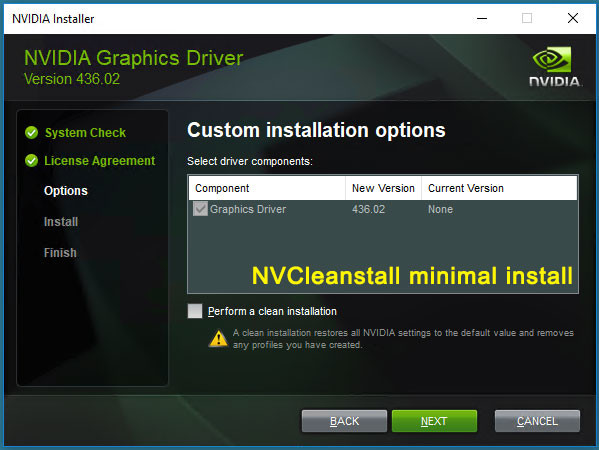599x450 pixels.
Task: Abort setup with the CANCEL button
Action: pos(537,421)
